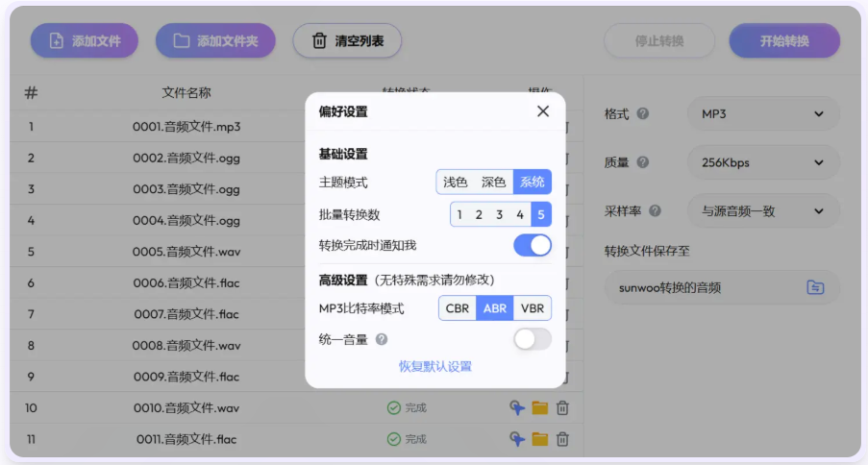Close the 偏好设置 dialog with X

click(x=543, y=111)
